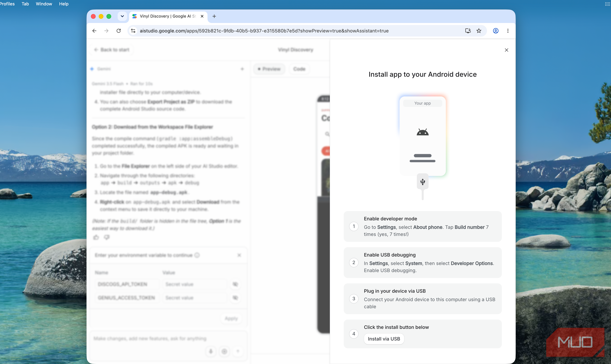Open the Help menu in menu bar
This screenshot has height=364, width=611.
tap(64, 4)
